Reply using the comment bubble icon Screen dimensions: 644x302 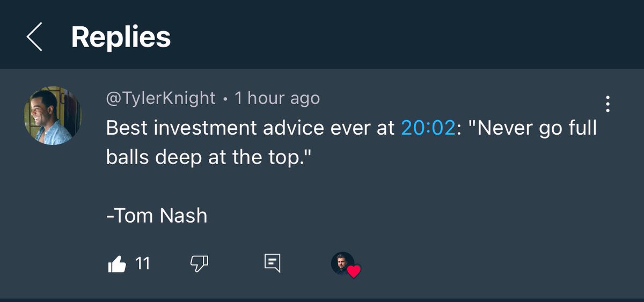coord(273,263)
